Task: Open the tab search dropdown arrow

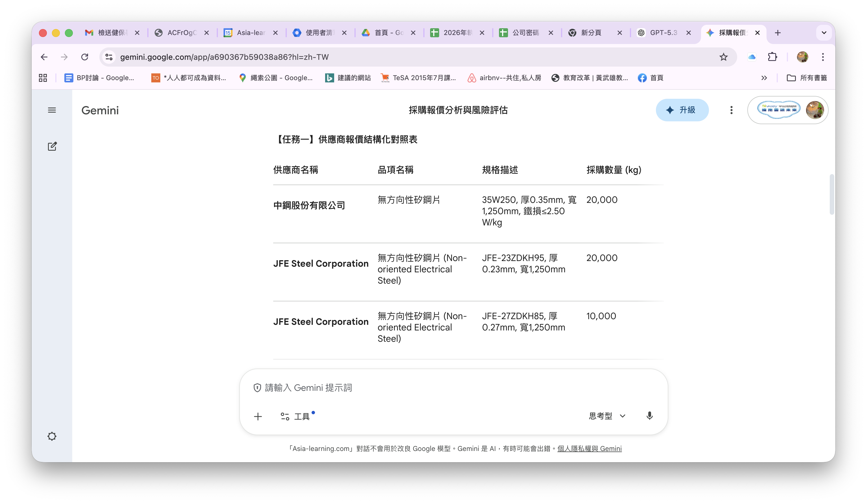Action: coord(824,33)
